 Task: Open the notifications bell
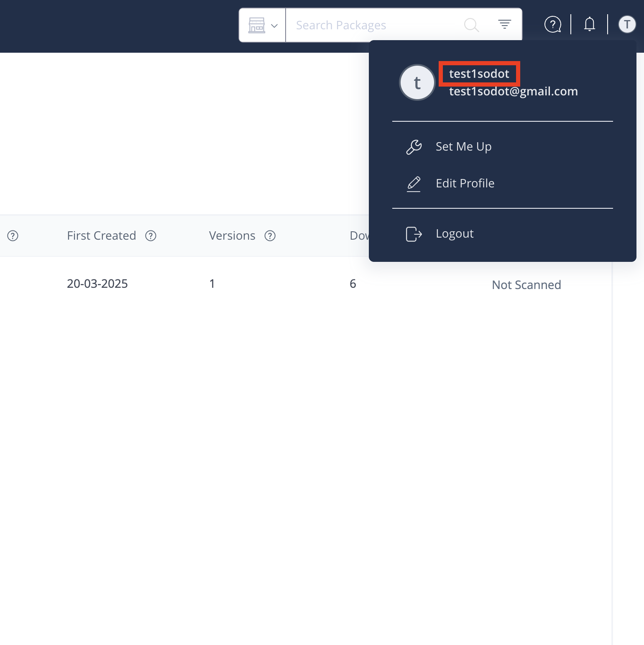click(590, 24)
